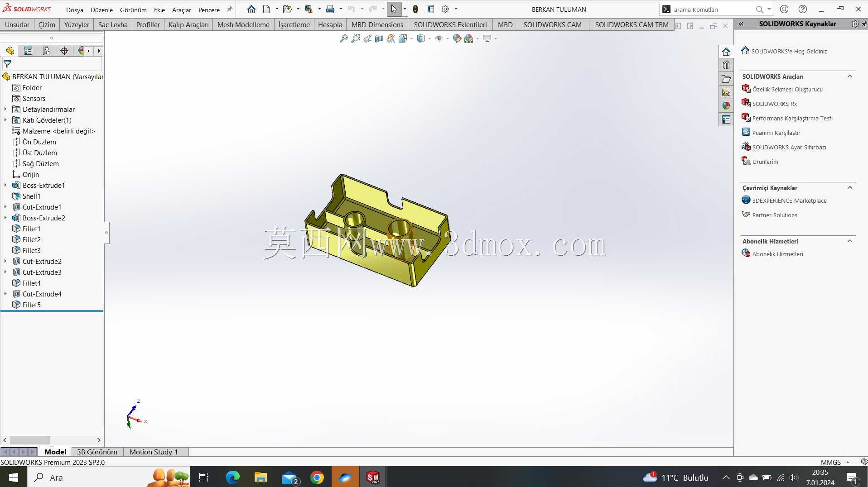Open Özellik Sekmesi Oluşturucu link
Image resolution: width=868 pixels, height=487 pixels.
[787, 89]
